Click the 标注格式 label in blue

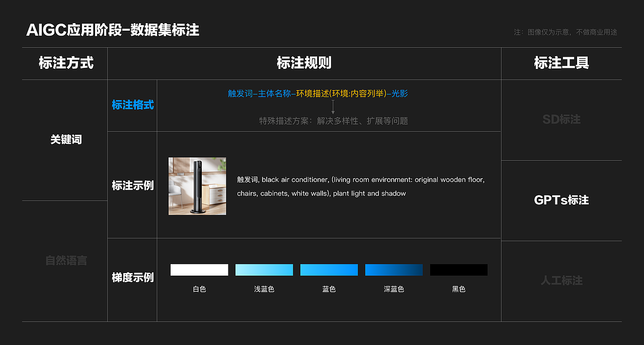click(132, 105)
